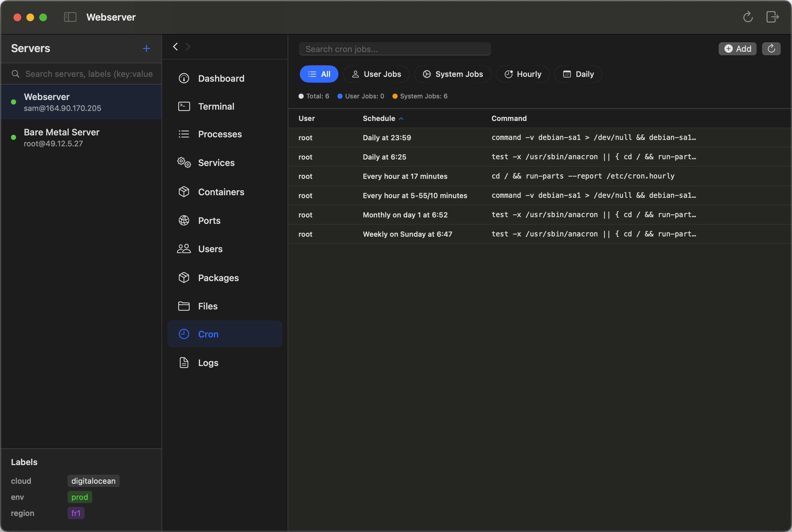Sort by Schedule column header
Image resolution: width=792 pixels, height=532 pixels.
tap(383, 118)
